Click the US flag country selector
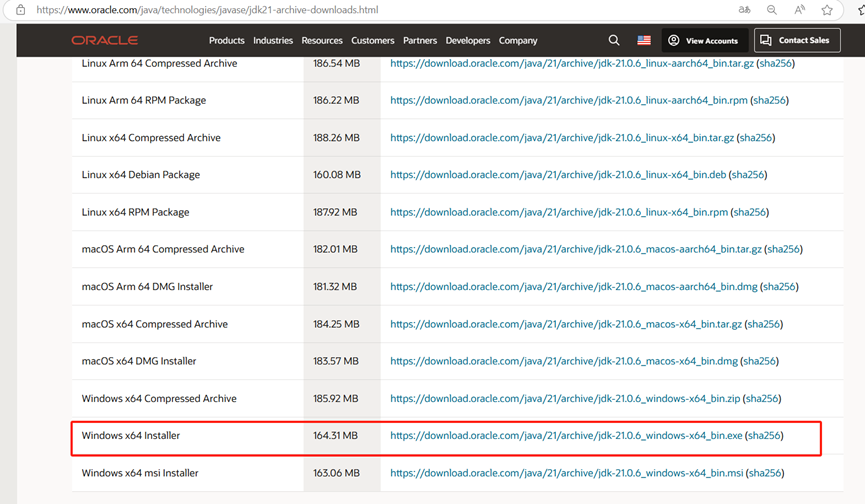The width and height of the screenshot is (865, 504). point(644,41)
